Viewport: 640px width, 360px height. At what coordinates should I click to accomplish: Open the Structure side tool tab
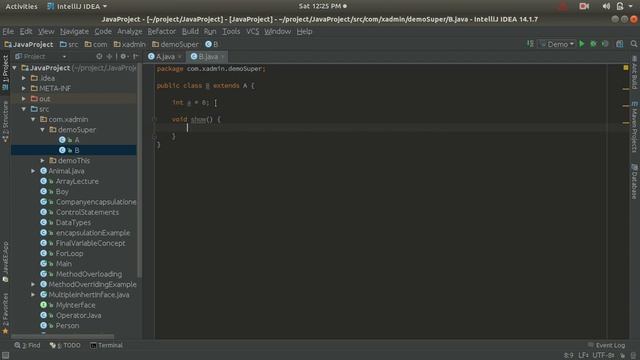(x=5, y=122)
